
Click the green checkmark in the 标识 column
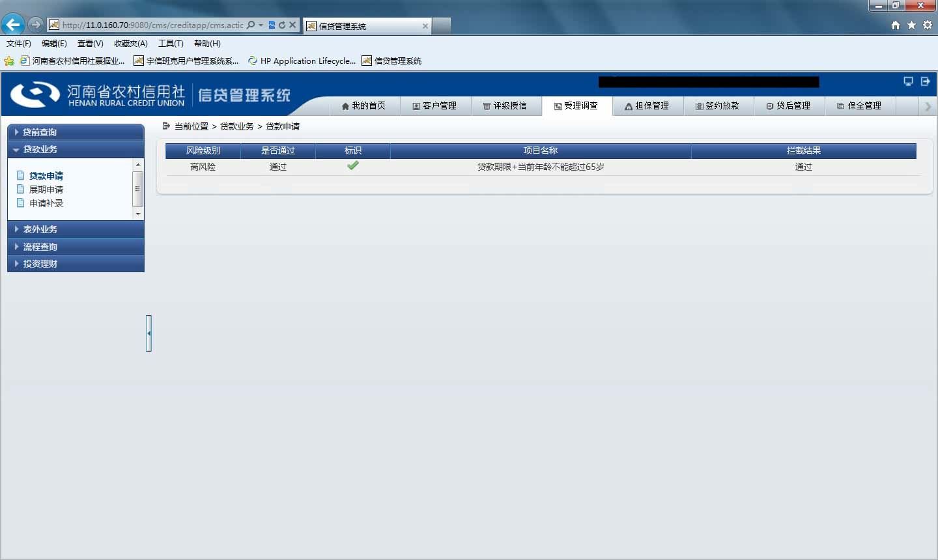pyautogui.click(x=353, y=165)
